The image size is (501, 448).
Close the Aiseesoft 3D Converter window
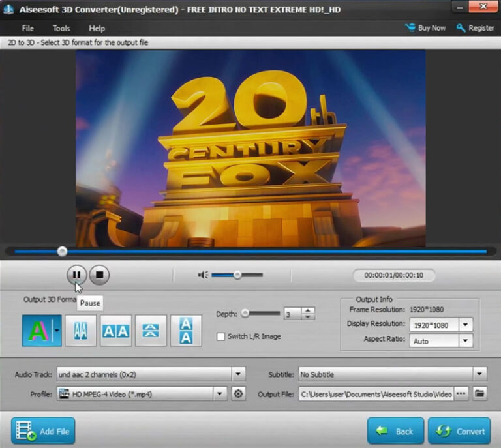(483, 7)
